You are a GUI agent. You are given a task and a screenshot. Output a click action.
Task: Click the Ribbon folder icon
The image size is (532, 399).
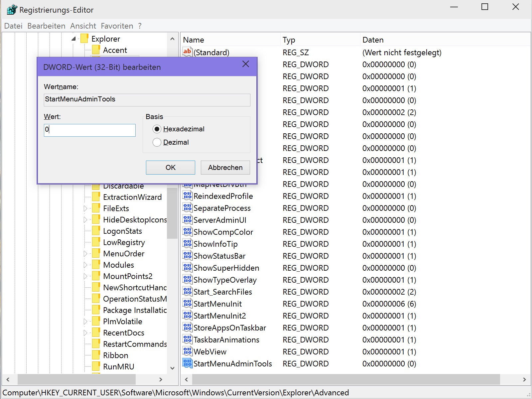tap(96, 355)
